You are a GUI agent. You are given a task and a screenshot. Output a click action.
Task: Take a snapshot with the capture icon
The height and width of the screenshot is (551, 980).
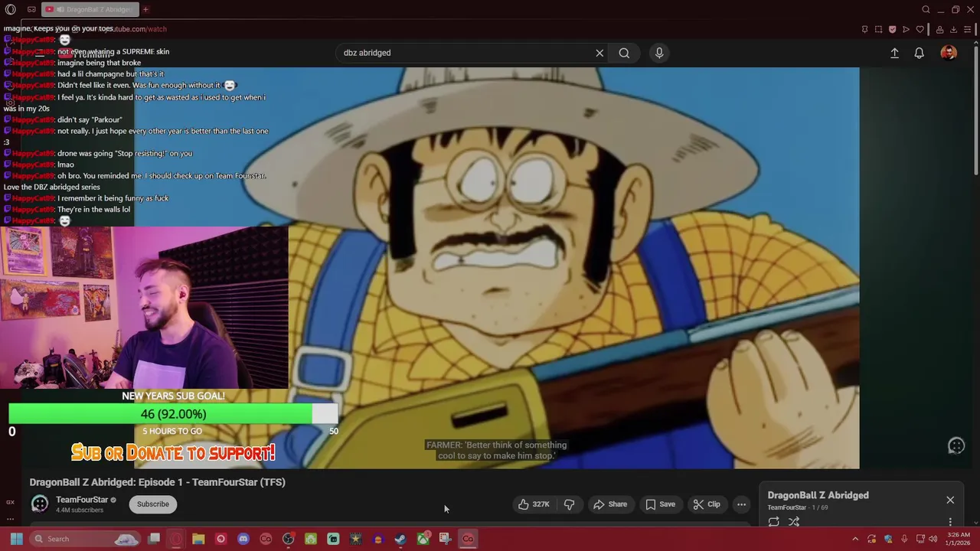click(x=878, y=29)
